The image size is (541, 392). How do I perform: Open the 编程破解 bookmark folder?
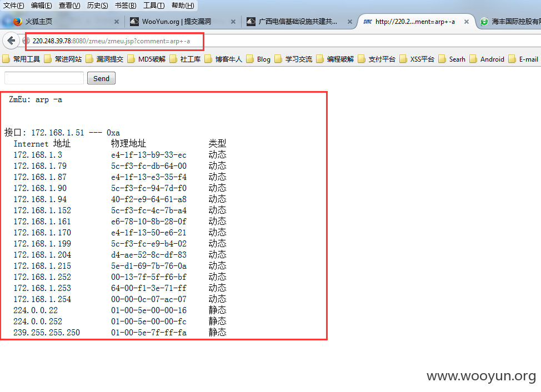pyautogui.click(x=335, y=59)
